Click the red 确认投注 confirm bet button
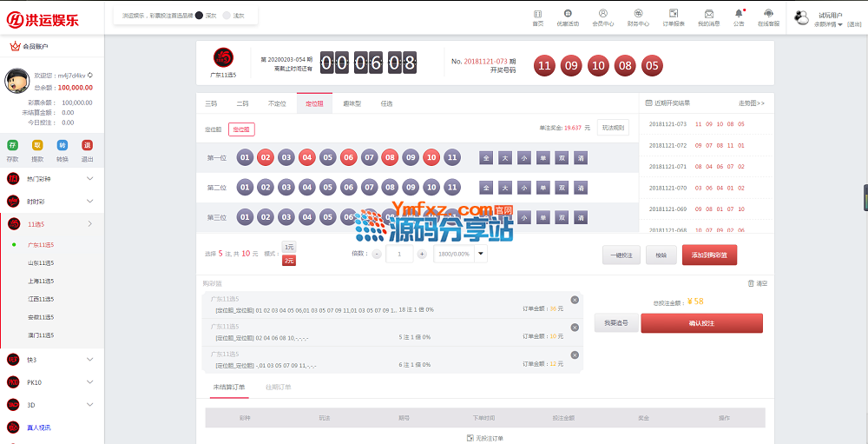 [701, 323]
